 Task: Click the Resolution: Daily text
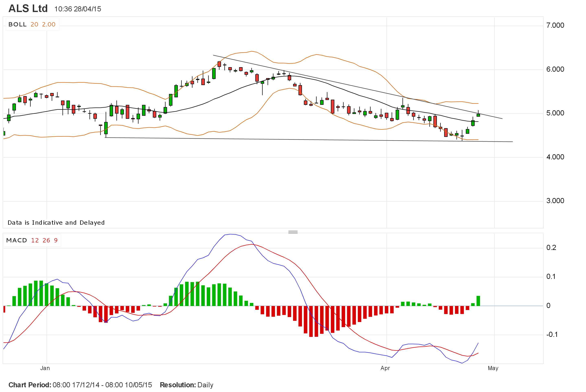pyautogui.click(x=186, y=385)
